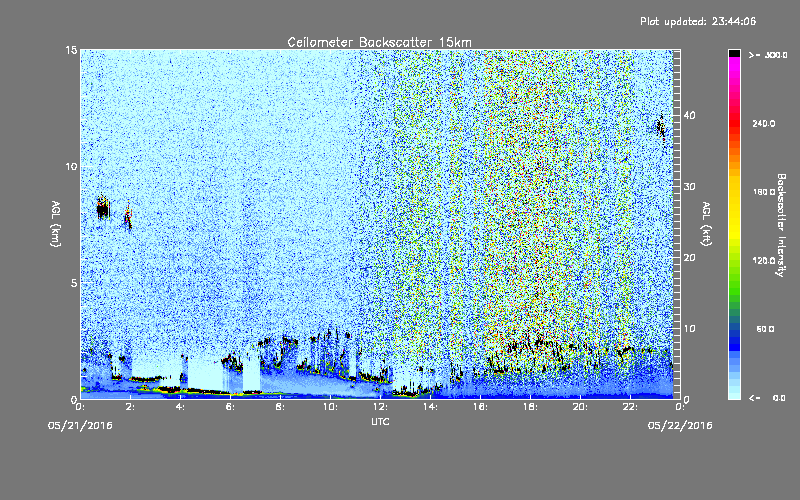Click the 180.0 colorbar label
The image size is (800, 500).
pos(764,192)
